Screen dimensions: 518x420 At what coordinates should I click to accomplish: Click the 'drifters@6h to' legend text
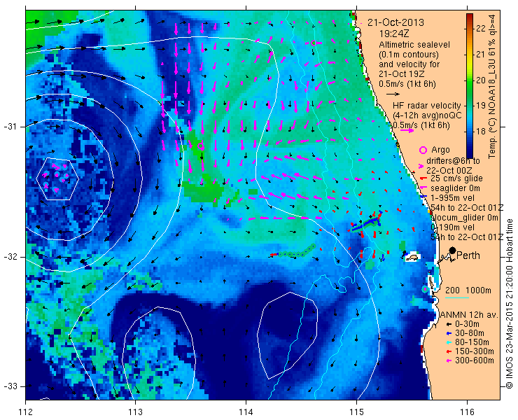click(x=453, y=161)
